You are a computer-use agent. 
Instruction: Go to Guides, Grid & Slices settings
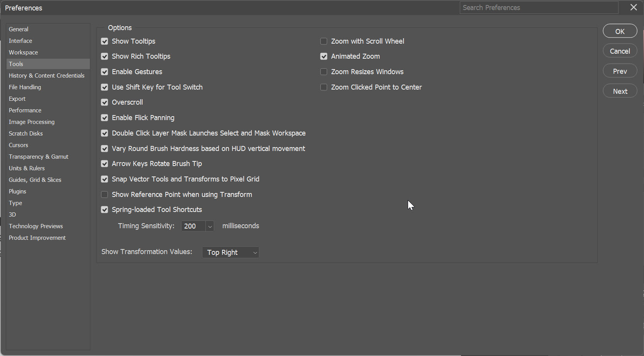coord(35,180)
